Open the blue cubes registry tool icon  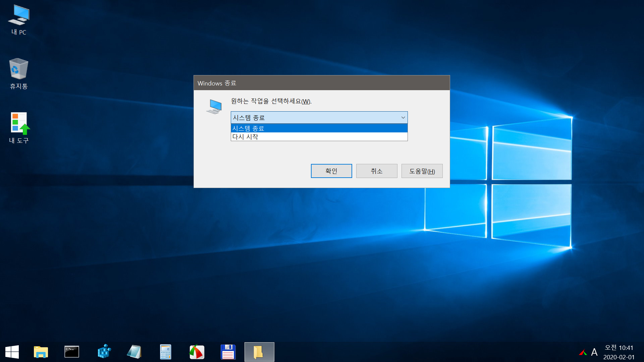click(x=104, y=352)
